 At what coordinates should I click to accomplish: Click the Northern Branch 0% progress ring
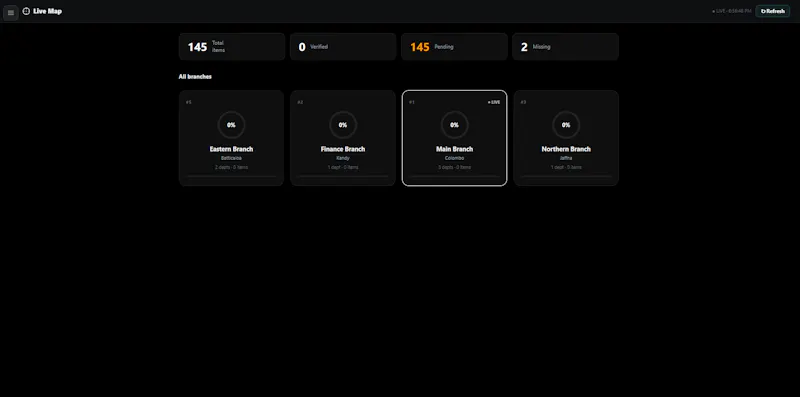click(566, 125)
